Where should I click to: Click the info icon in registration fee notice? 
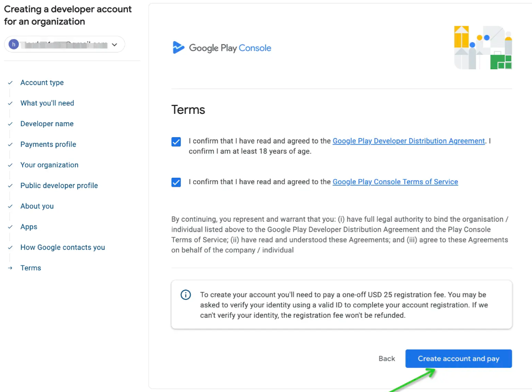click(x=186, y=295)
